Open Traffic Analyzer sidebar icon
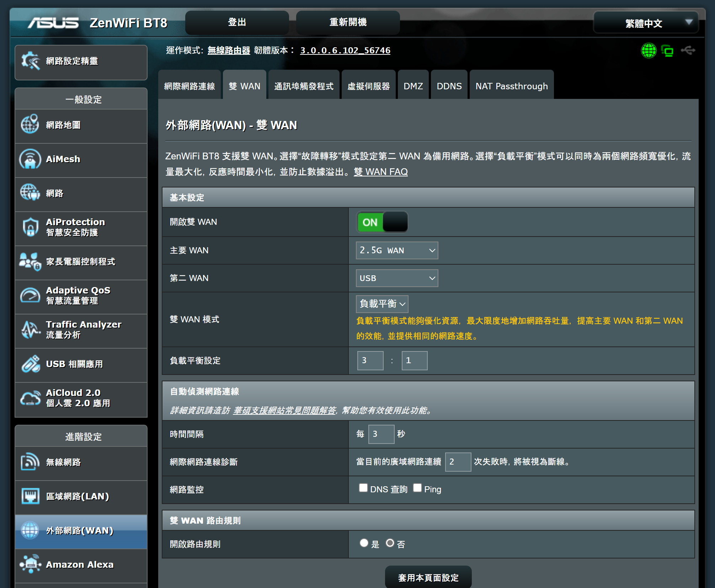The width and height of the screenshot is (715, 588). [x=30, y=329]
